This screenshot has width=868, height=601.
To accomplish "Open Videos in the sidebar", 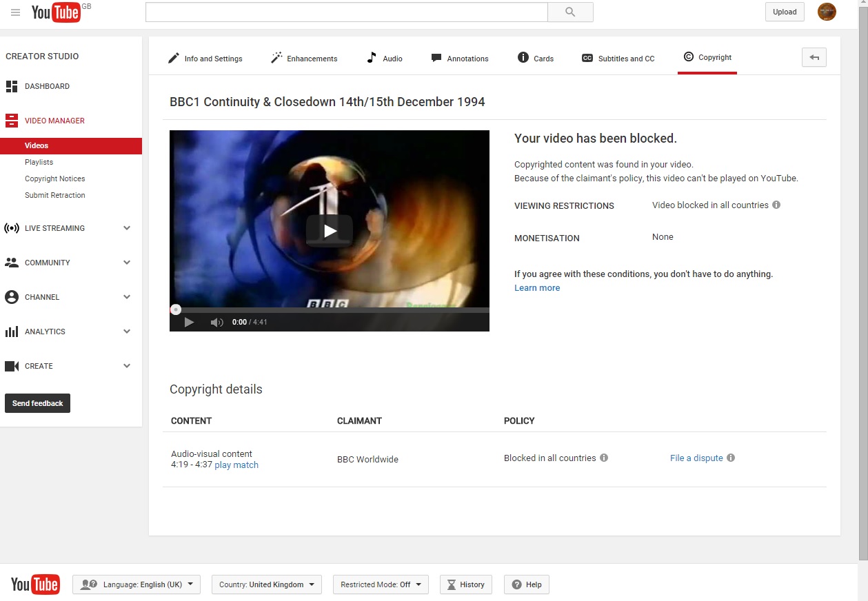I will pyautogui.click(x=71, y=145).
